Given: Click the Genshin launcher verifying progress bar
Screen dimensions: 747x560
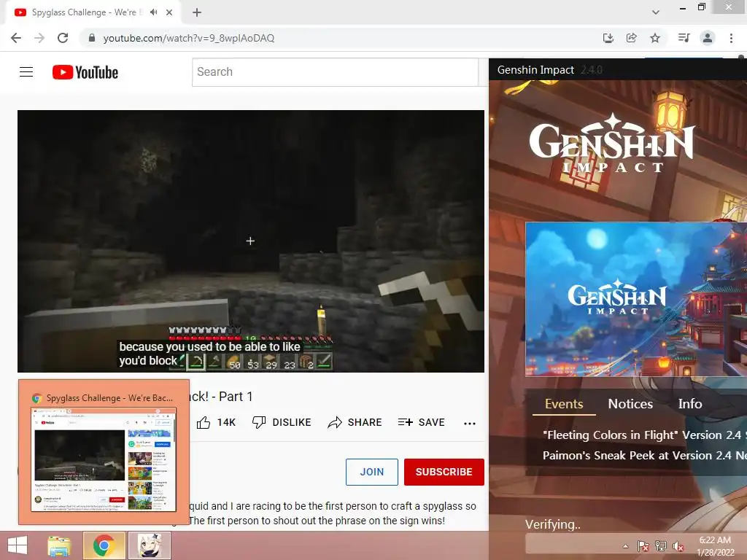Looking at the screenshot, I should tap(636, 542).
